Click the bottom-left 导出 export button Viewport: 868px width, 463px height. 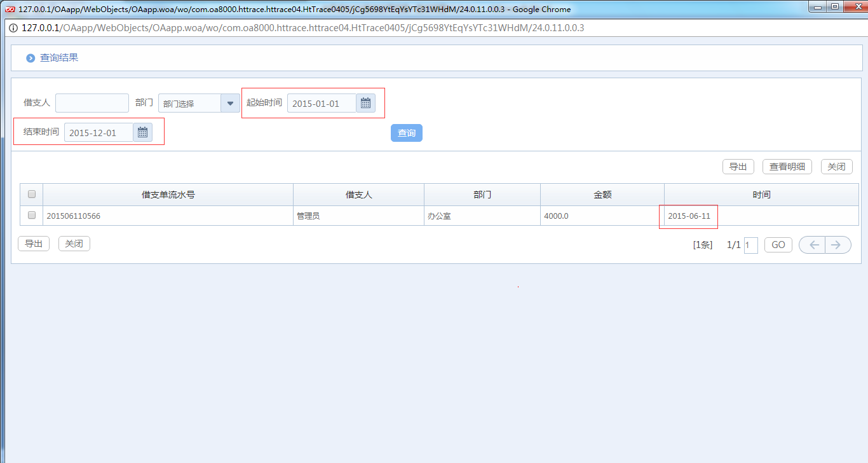click(34, 244)
